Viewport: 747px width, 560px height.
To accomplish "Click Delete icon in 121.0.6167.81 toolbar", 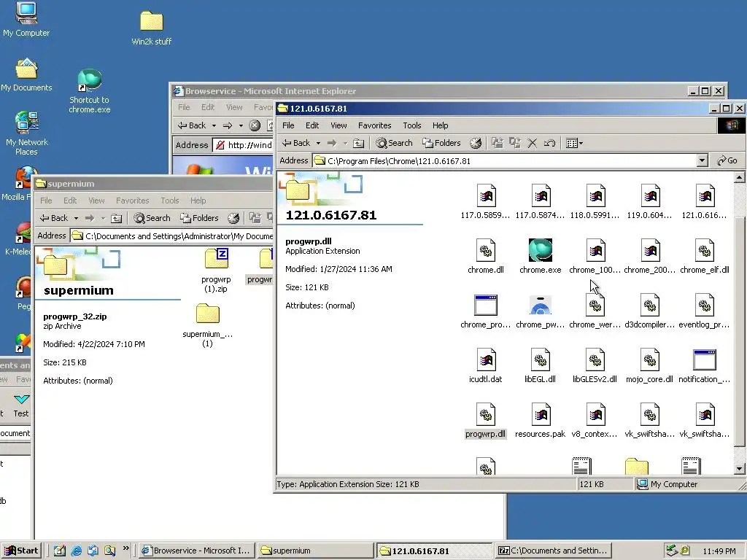I will pos(532,143).
